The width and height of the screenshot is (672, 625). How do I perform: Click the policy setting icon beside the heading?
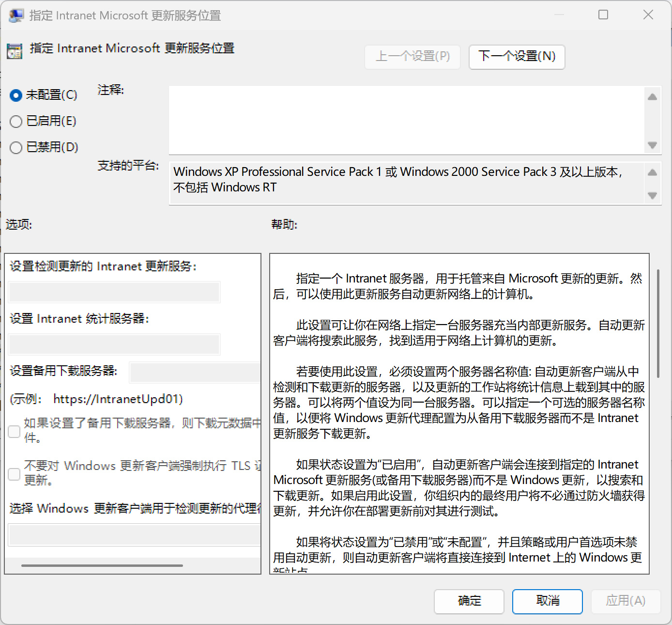[x=15, y=51]
